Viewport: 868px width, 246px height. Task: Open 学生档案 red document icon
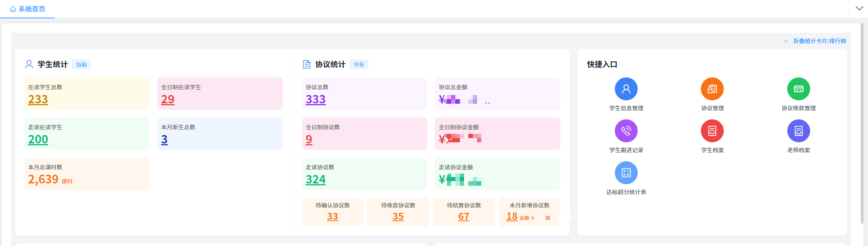712,131
